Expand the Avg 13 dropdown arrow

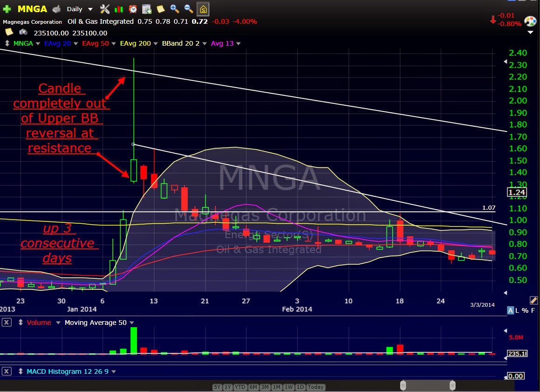(x=238, y=44)
